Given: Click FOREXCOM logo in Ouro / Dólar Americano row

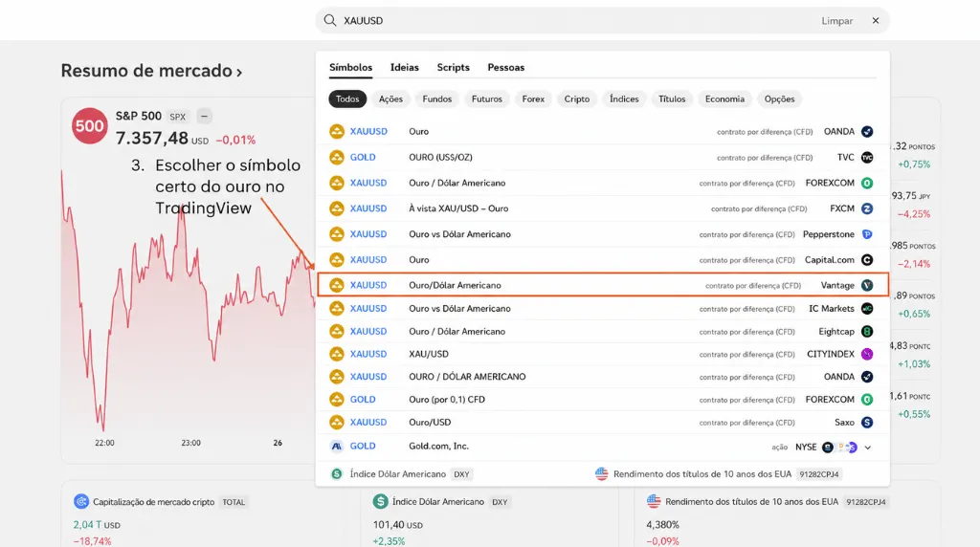Looking at the screenshot, I should (x=867, y=183).
